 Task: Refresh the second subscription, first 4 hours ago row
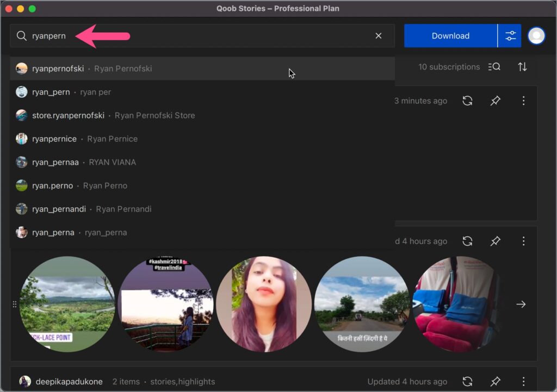pos(467,241)
